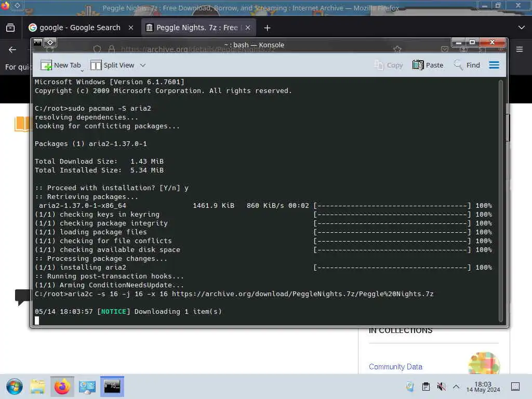532x399 pixels.
Task: Click the aria2c download command line
Action: [x=234, y=294]
